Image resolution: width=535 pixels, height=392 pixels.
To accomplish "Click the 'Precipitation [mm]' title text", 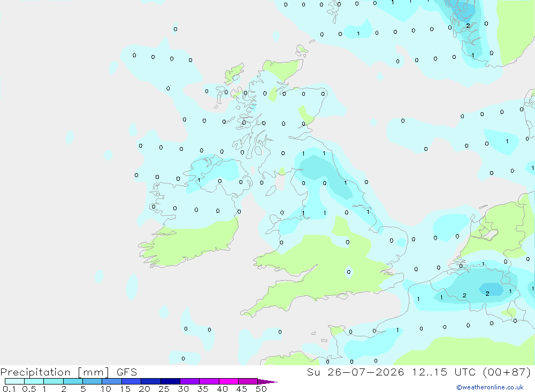I will [x=55, y=372].
